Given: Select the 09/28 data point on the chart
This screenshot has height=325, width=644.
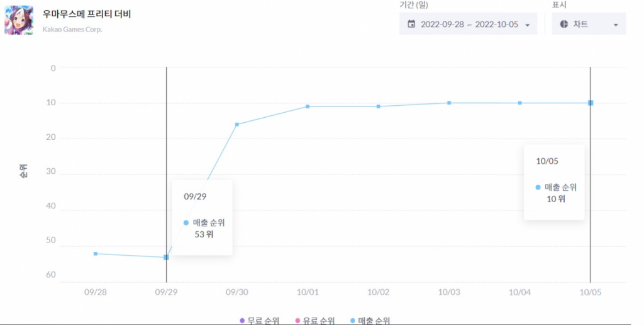Looking at the screenshot, I should point(96,254).
